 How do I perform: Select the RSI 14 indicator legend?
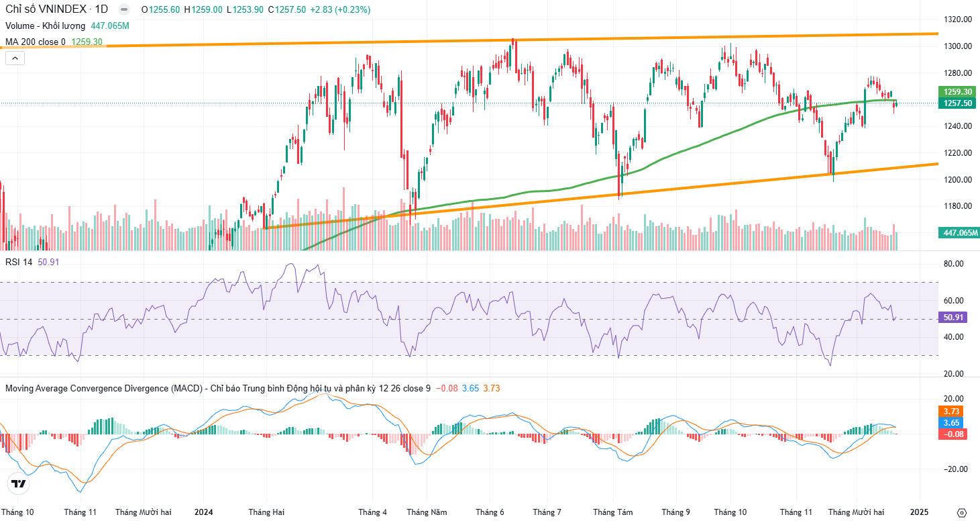19,262
